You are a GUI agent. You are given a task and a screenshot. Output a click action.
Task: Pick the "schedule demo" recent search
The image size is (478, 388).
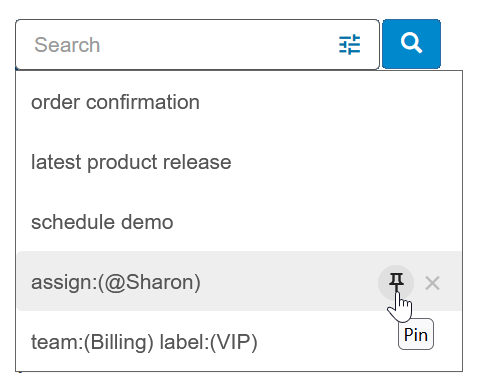(239, 222)
